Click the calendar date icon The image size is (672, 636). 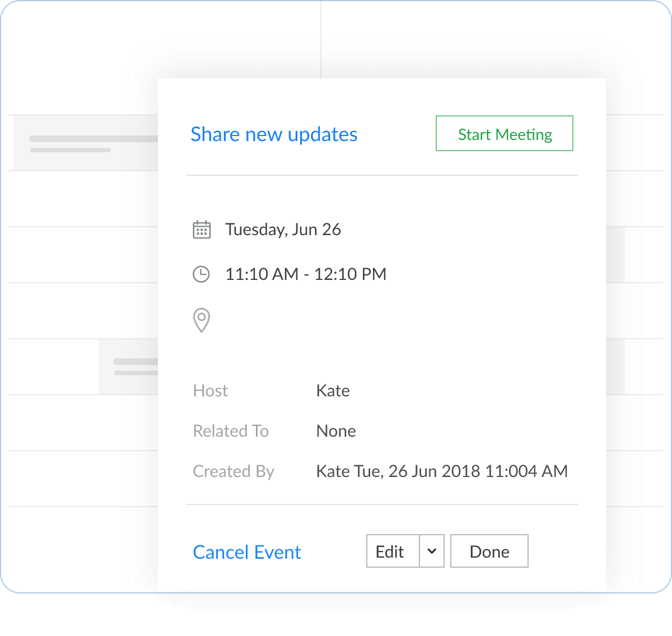coord(202,230)
